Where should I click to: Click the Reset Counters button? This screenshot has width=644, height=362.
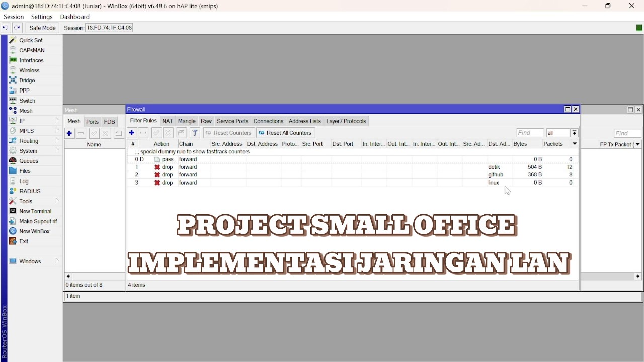(228, 133)
